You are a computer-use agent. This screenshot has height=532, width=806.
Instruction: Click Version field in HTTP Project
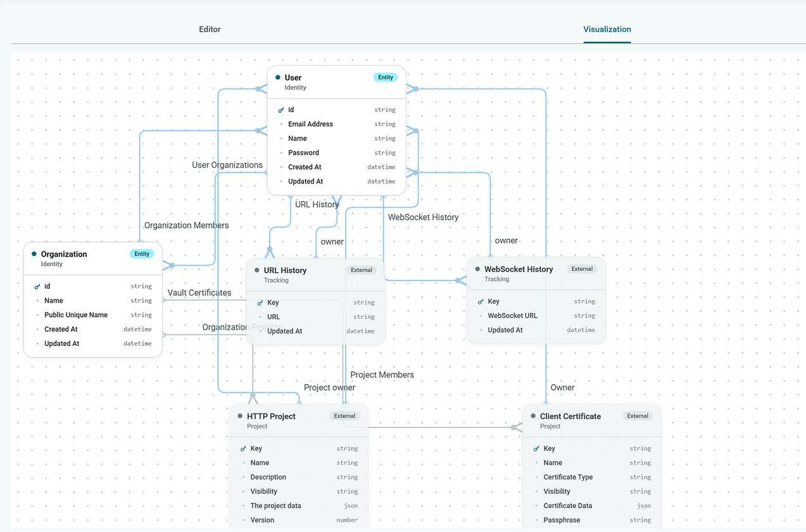299,520
